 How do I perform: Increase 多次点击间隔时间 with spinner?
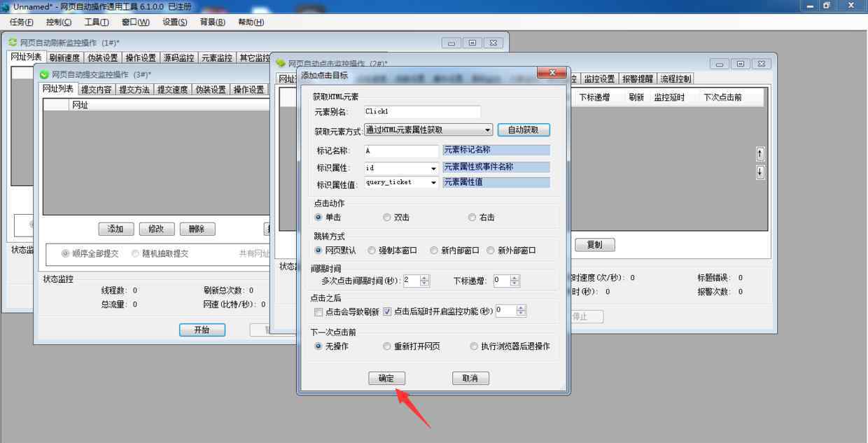[x=425, y=278]
